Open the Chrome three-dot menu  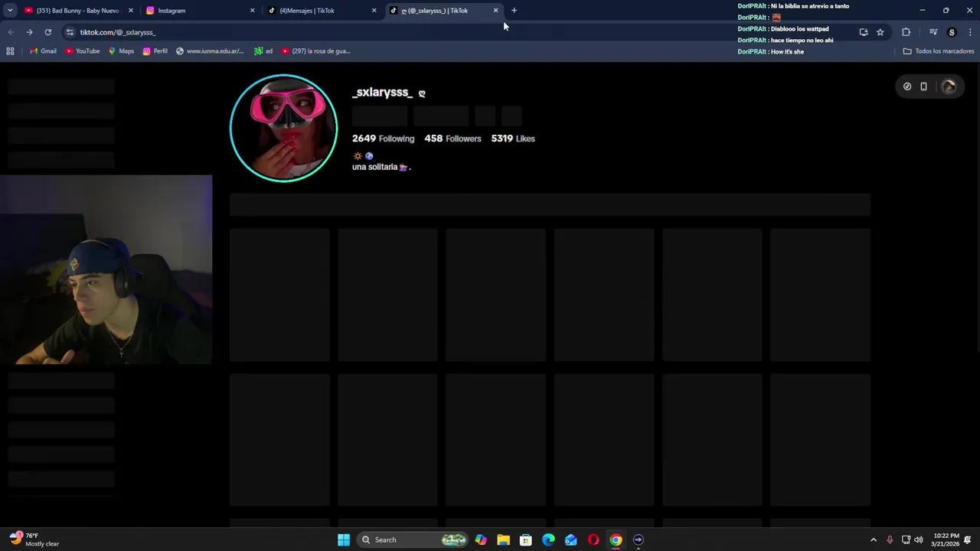click(x=970, y=32)
